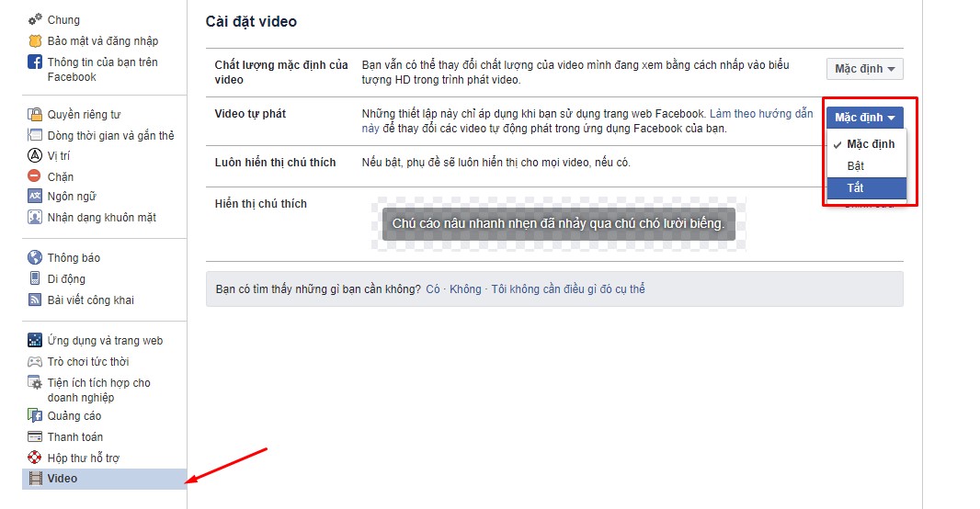Open the Chặn settings entry

60,176
